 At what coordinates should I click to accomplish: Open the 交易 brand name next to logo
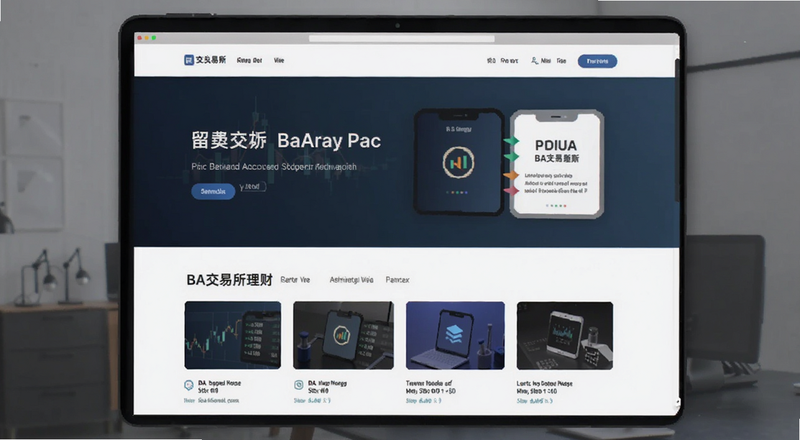pyautogui.click(x=211, y=60)
